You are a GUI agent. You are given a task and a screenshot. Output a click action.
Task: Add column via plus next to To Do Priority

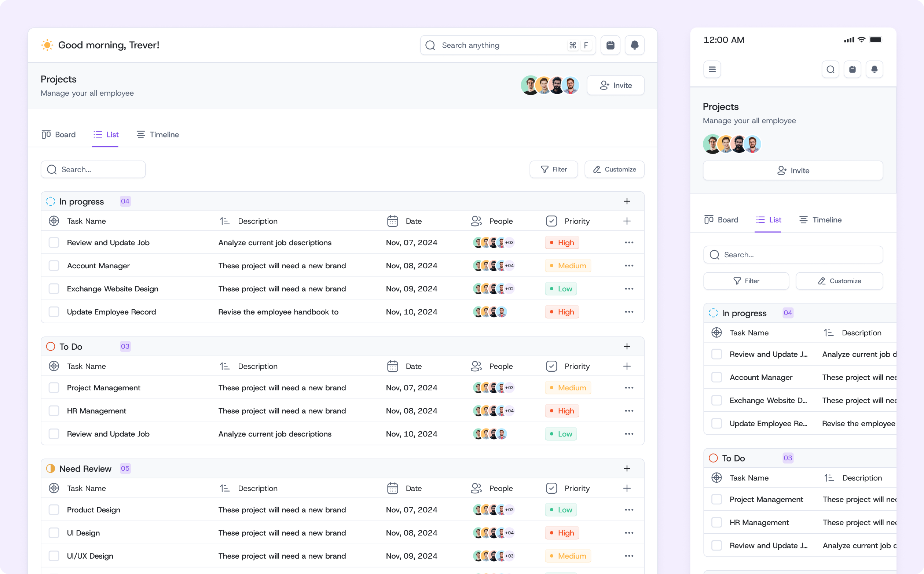[627, 366]
